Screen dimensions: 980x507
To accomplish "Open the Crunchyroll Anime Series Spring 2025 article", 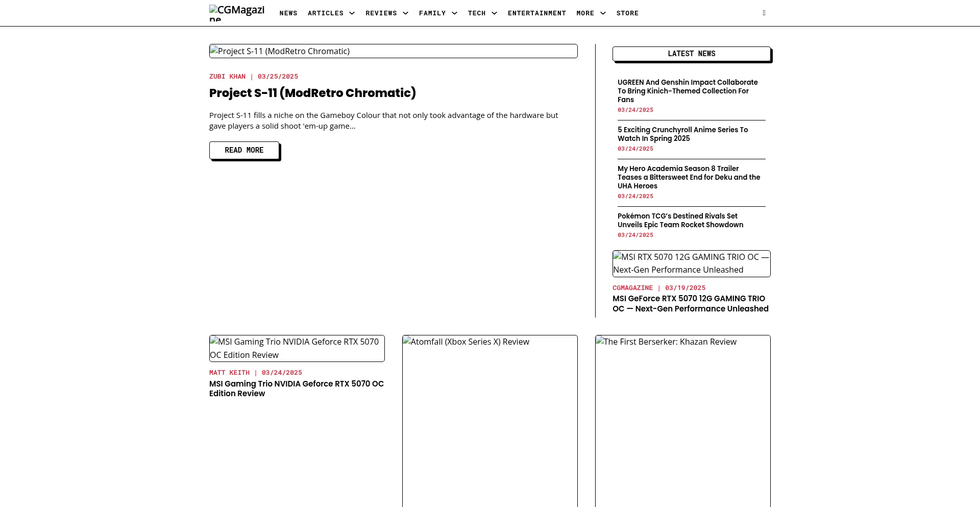I will pyautogui.click(x=683, y=134).
